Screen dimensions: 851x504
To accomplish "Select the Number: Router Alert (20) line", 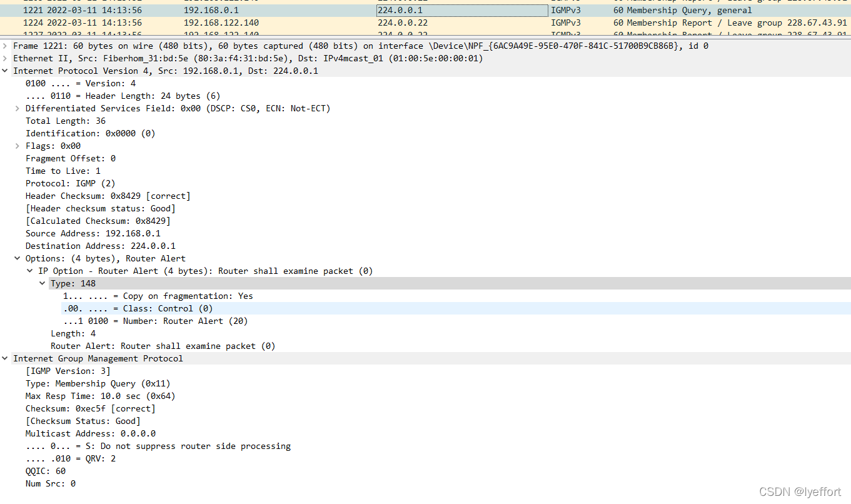I will point(156,321).
